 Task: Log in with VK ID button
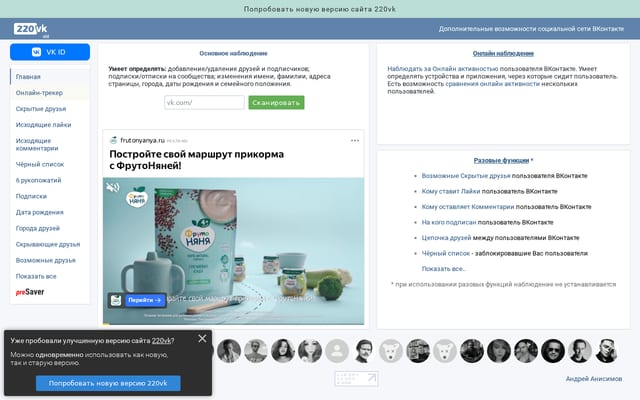50,52
